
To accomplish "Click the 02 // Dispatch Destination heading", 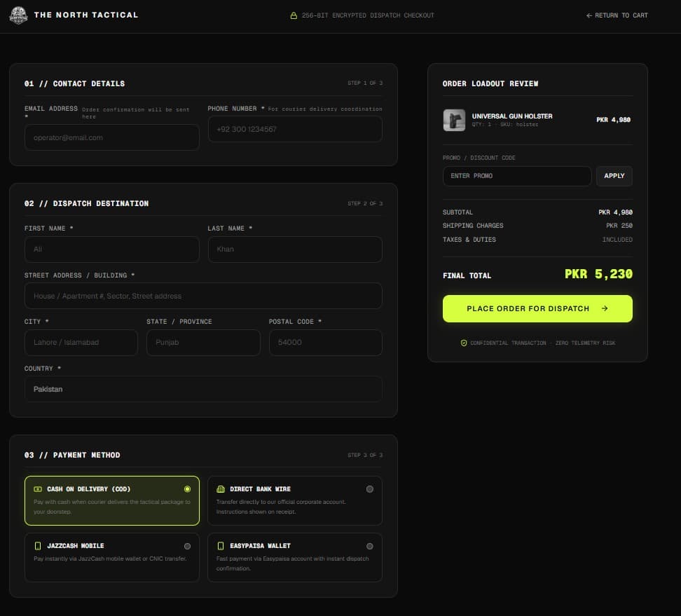I will pos(86,203).
